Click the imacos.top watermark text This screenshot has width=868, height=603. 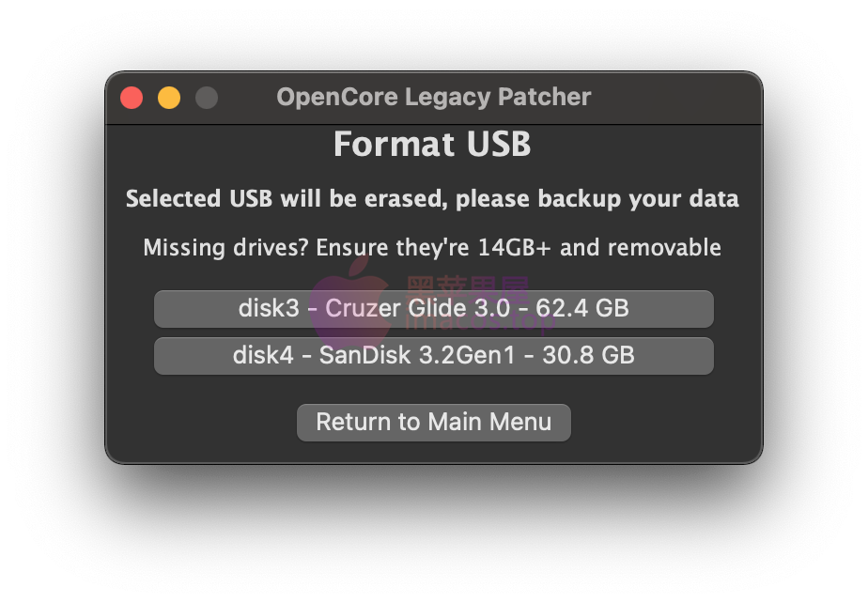point(479,320)
